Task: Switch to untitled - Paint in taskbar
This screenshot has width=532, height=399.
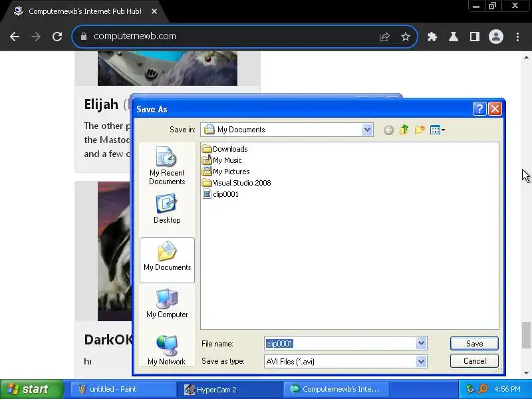Action: [123, 389]
